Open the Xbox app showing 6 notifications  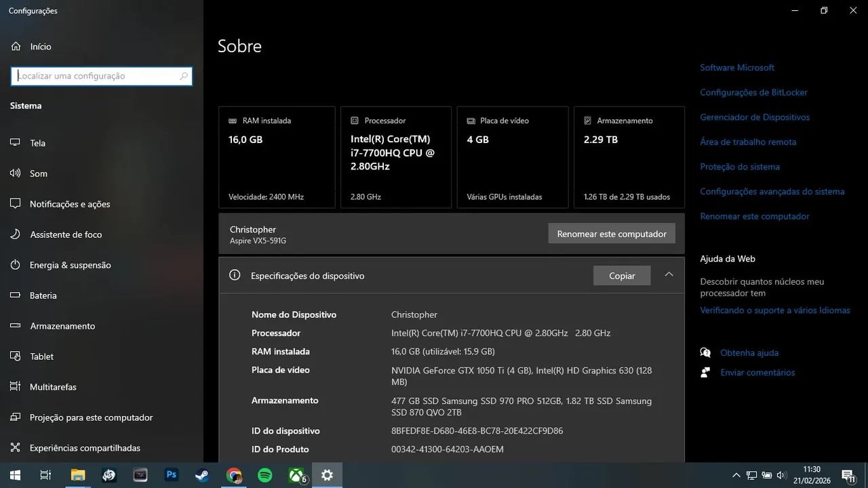pyautogui.click(x=296, y=475)
